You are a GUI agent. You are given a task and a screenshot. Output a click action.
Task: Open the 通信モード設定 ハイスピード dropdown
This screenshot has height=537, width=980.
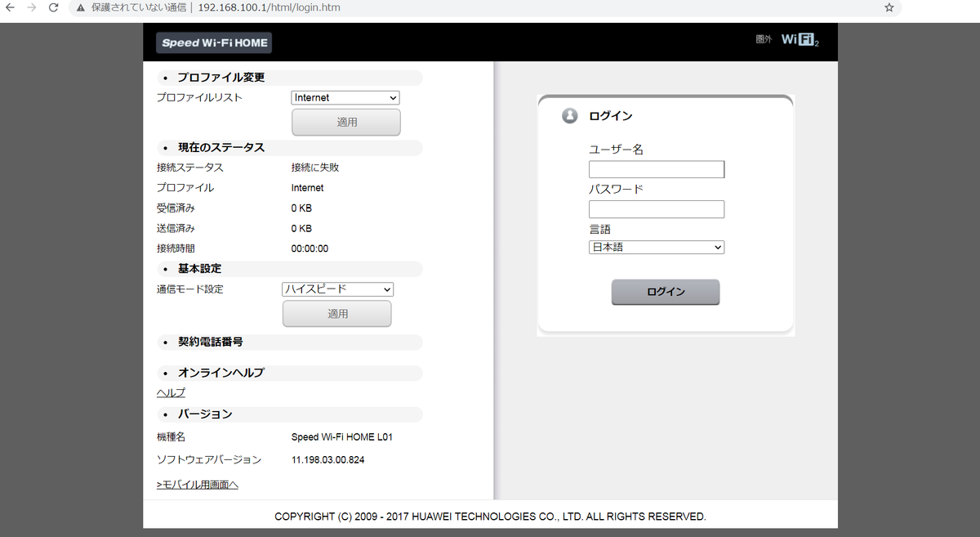[x=337, y=289]
